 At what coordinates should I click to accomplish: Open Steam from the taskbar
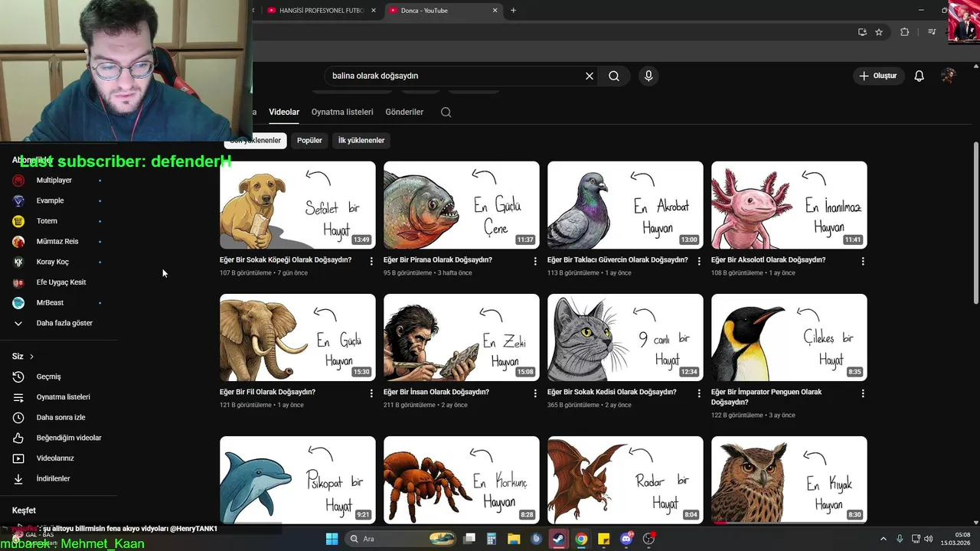[x=558, y=539]
